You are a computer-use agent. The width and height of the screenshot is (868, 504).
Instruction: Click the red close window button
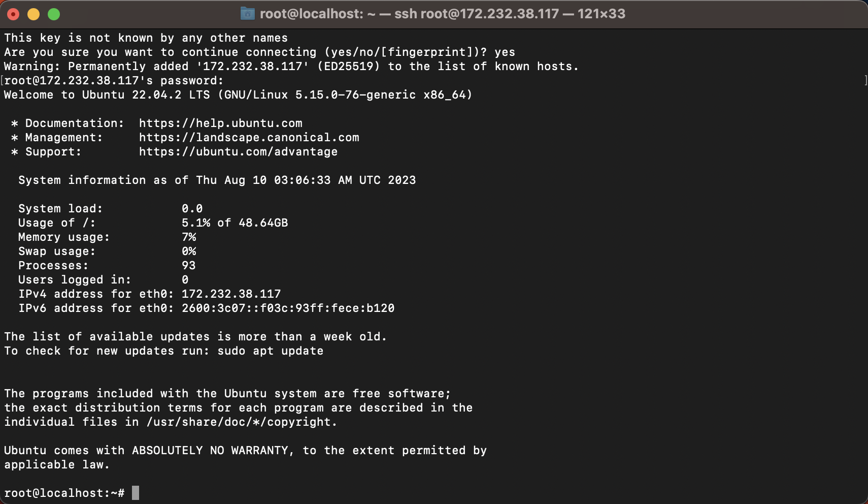[13, 14]
